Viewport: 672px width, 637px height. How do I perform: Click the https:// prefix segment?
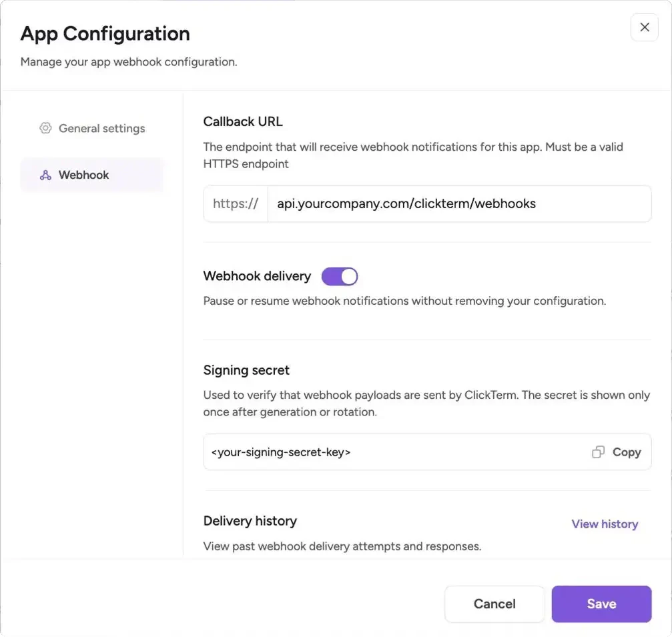235,203
